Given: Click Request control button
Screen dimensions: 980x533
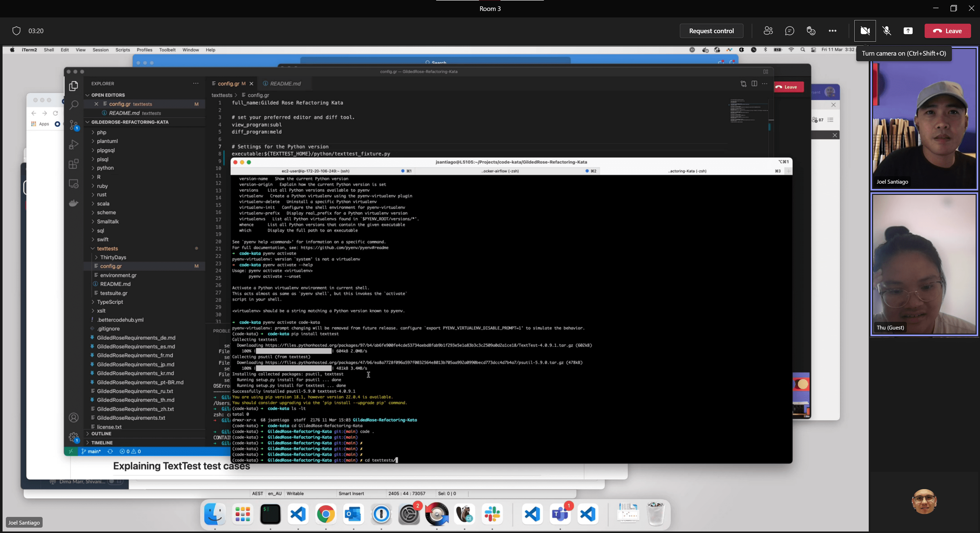Looking at the screenshot, I should (x=711, y=31).
